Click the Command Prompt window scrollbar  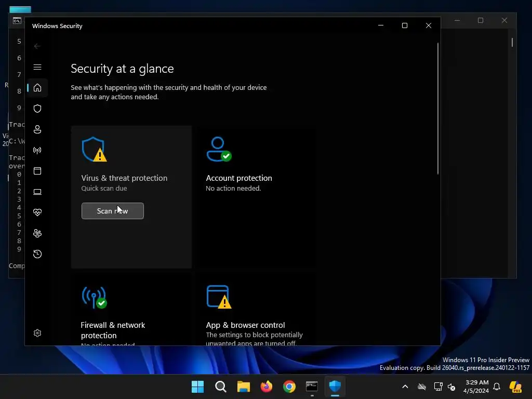[512, 43]
